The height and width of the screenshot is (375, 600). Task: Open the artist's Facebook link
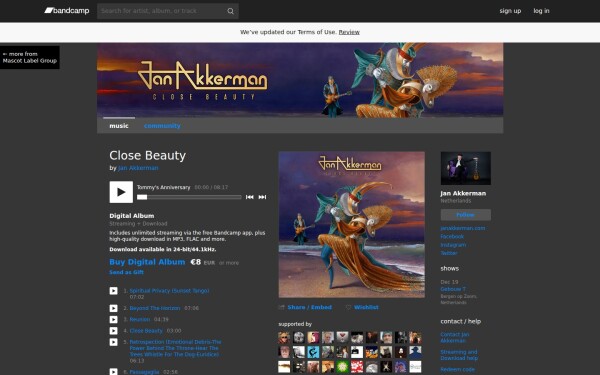(452, 236)
